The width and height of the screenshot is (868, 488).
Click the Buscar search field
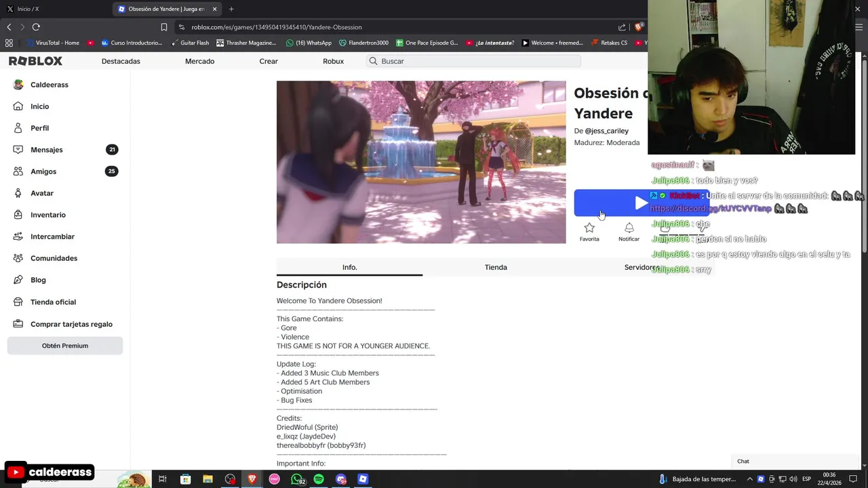click(x=473, y=61)
